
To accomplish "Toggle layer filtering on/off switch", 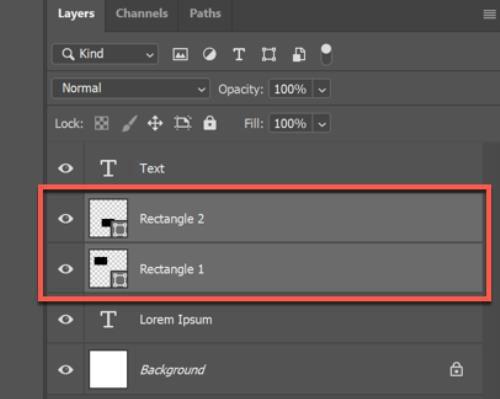I will click(326, 54).
